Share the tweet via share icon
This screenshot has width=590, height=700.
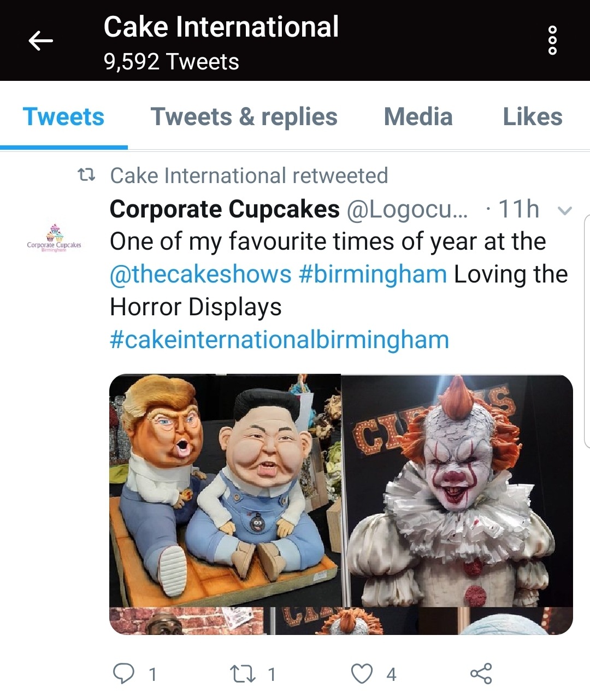[481, 674]
